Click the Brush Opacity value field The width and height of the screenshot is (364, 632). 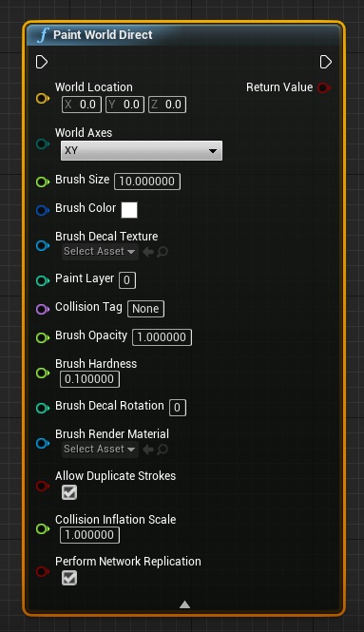pyautogui.click(x=163, y=337)
